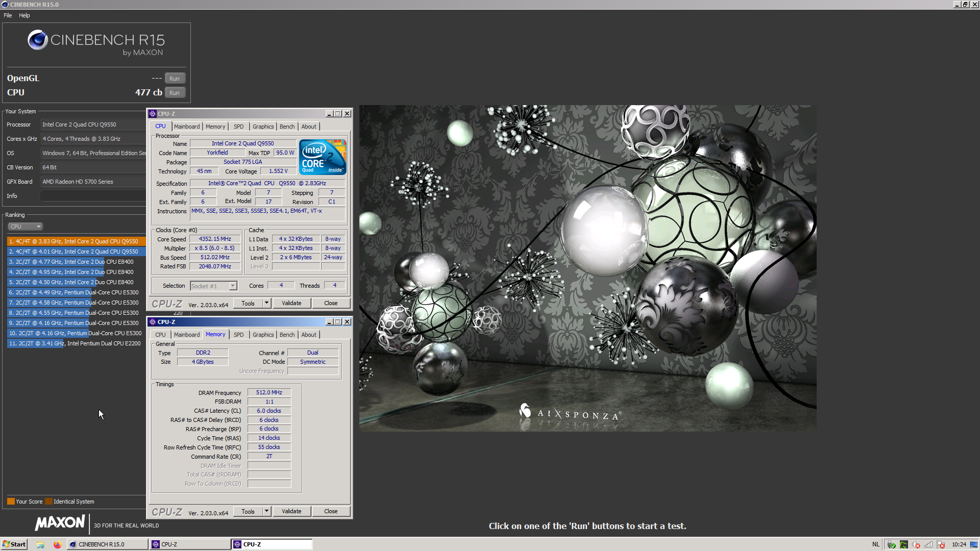This screenshot has width=980, height=551.
Task: Click Tools button in upper CPU-Z
Action: (x=248, y=303)
